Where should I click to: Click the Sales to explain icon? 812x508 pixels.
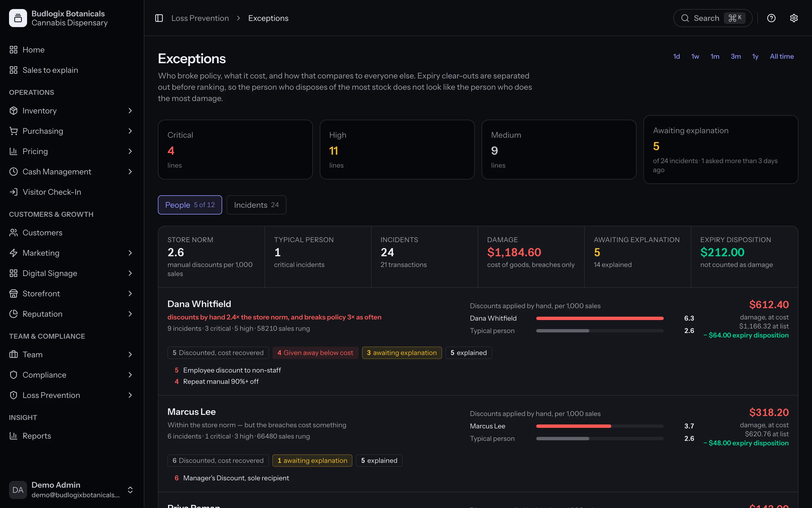pos(14,70)
